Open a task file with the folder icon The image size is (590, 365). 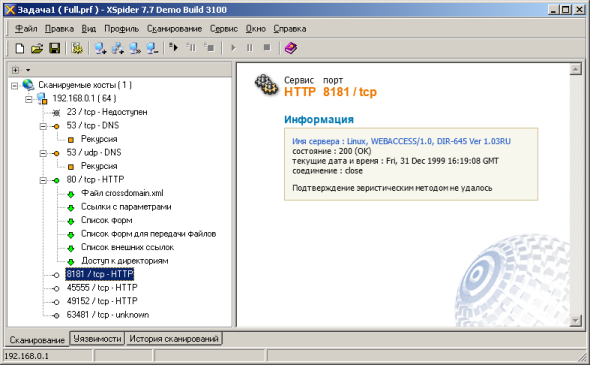(x=37, y=48)
